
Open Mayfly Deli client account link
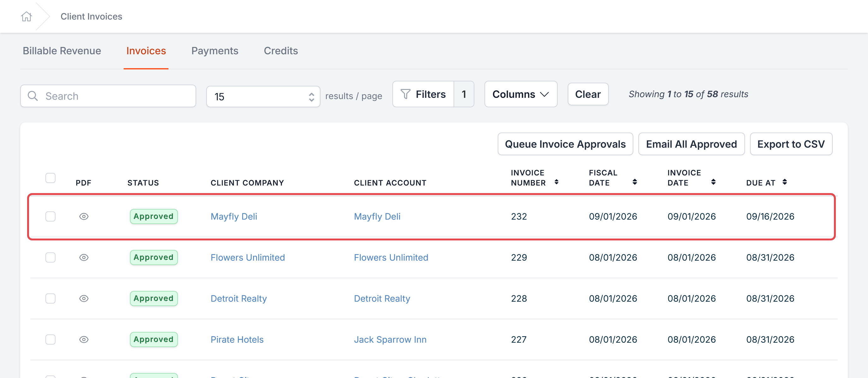tap(377, 216)
